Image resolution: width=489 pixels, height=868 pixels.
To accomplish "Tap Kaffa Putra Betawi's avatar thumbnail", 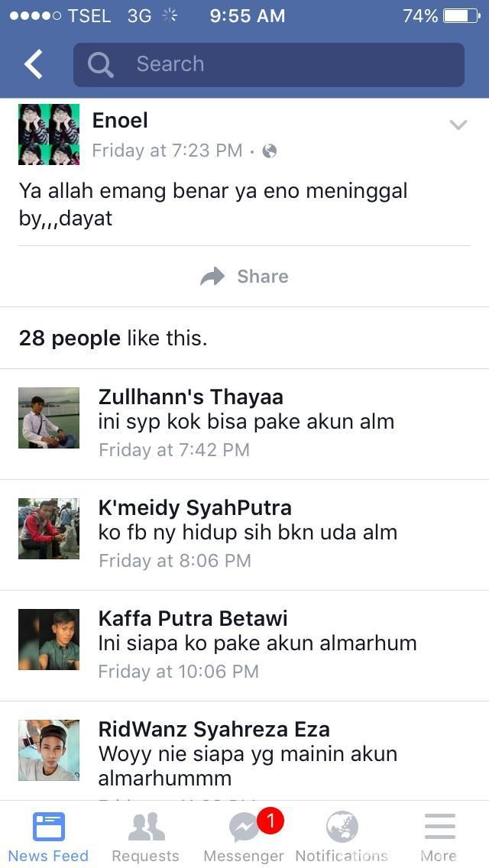I will 49,640.
